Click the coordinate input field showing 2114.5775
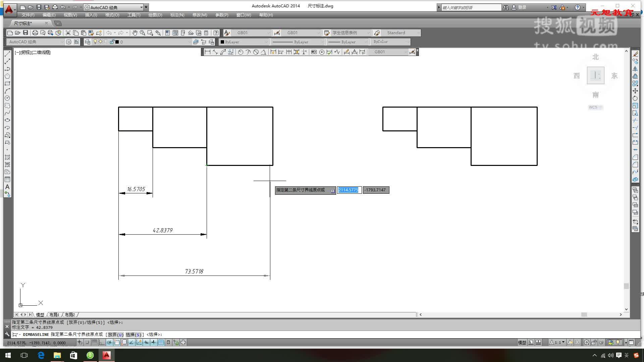This screenshot has height=362, width=644. [349, 190]
